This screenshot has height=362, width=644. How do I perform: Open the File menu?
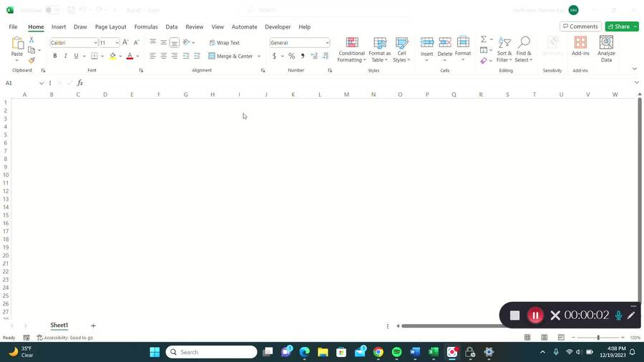click(x=13, y=26)
